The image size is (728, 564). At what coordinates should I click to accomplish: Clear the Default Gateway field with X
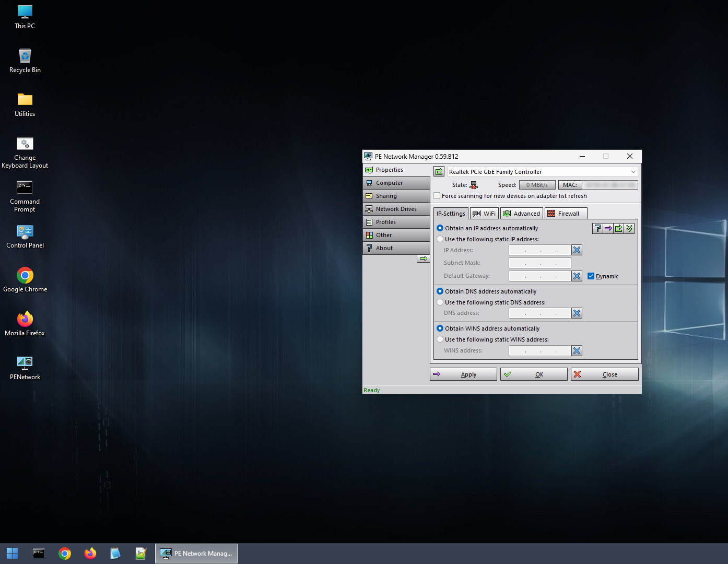(x=577, y=276)
